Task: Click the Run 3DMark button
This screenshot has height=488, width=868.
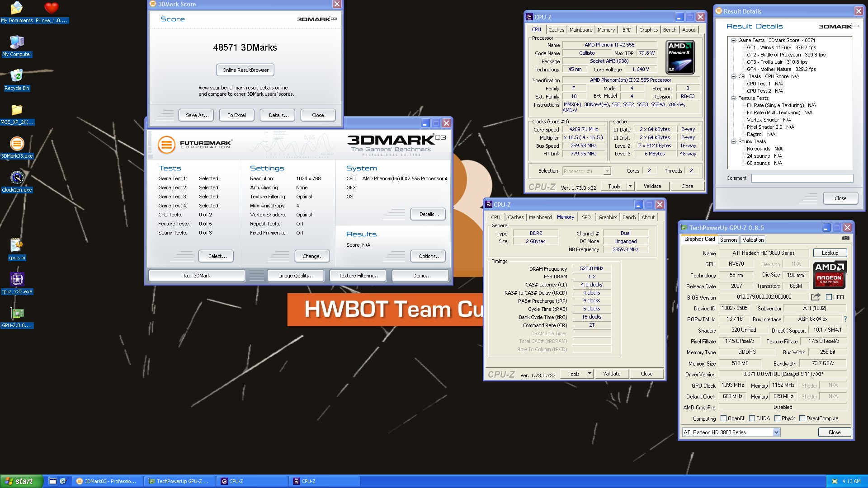Action: coord(197,276)
